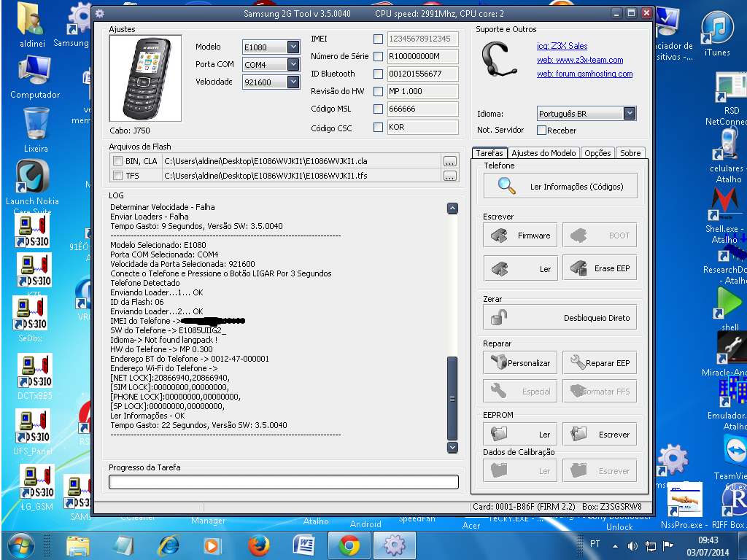Click Google Chrome taskbar icon
This screenshot has width=747, height=560.
pos(349,545)
